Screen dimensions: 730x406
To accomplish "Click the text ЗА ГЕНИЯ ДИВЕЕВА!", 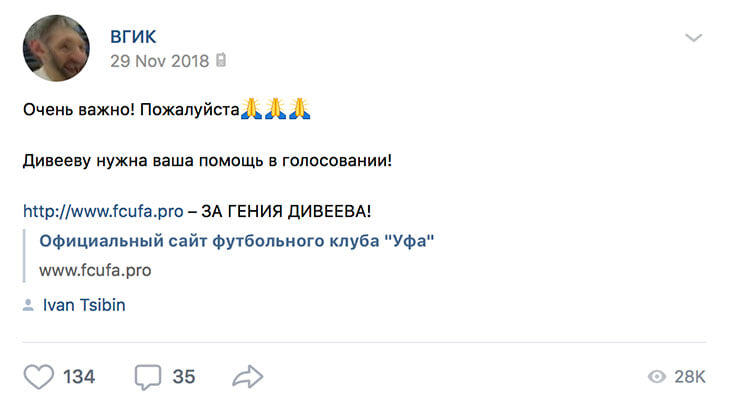I will pyautogui.click(x=286, y=211).
